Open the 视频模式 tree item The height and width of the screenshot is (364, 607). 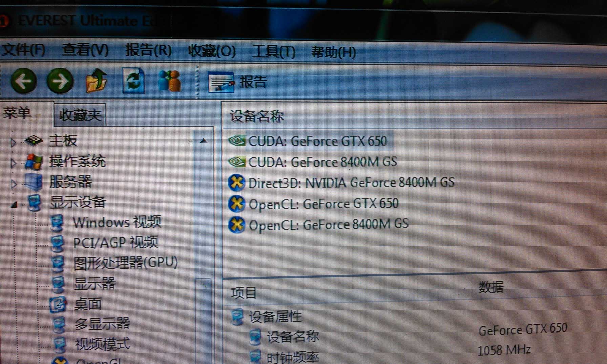[x=102, y=344]
